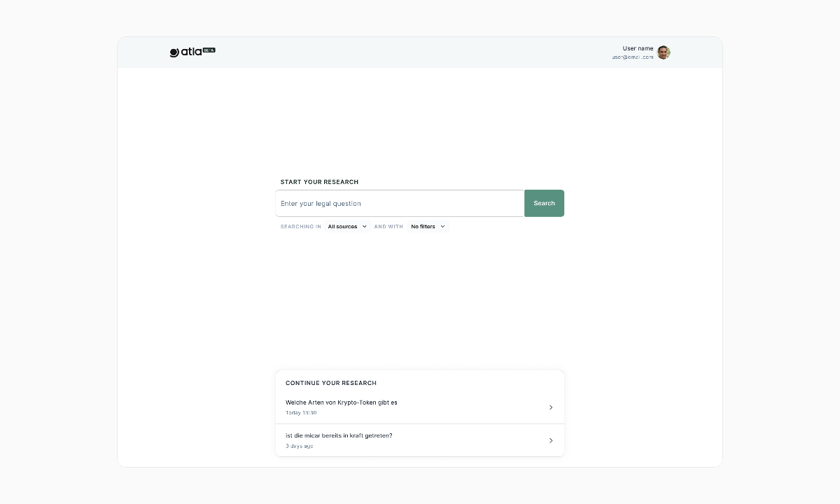
Task: Click the User name text in header
Action: click(x=638, y=48)
